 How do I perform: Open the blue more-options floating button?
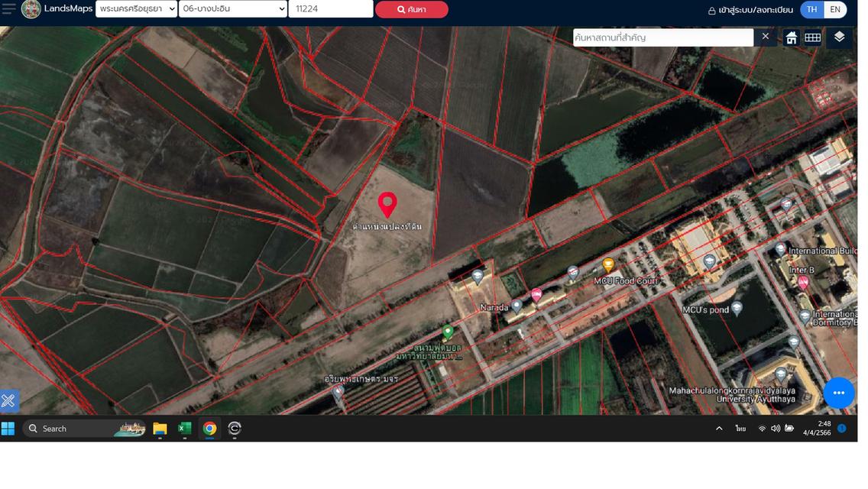coord(838,393)
